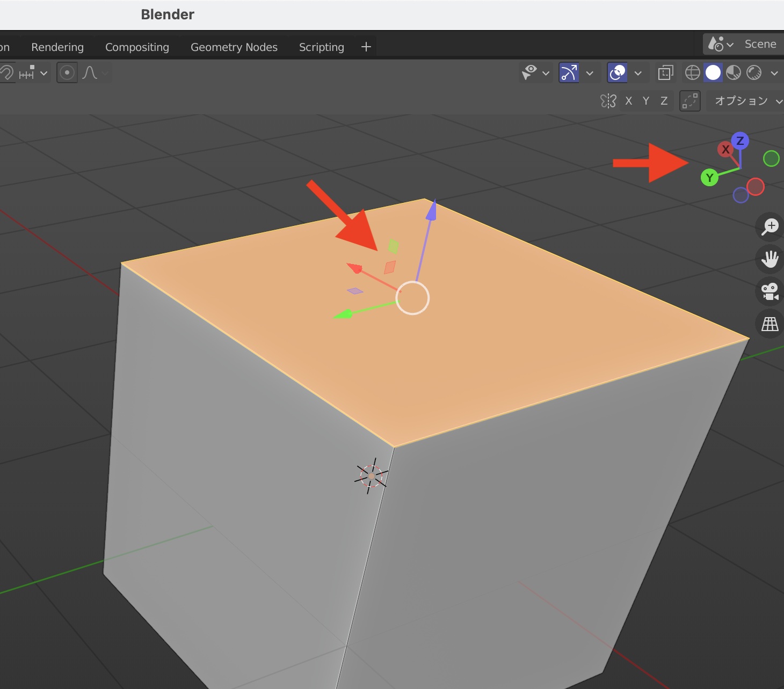Open the snapping settings dropdown
Image resolution: width=784 pixels, height=689 pixels.
[43, 73]
